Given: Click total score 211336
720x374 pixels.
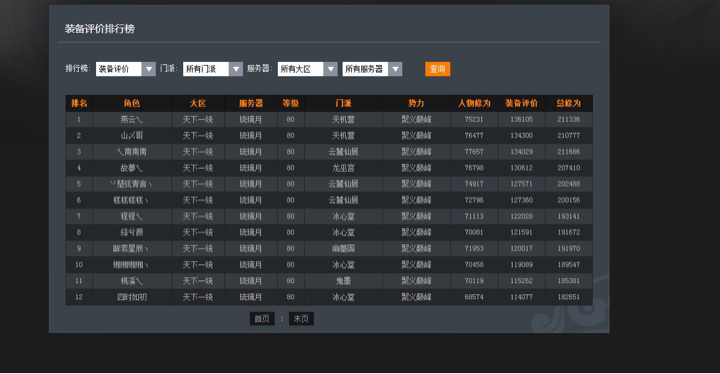Looking at the screenshot, I should 568,119.
